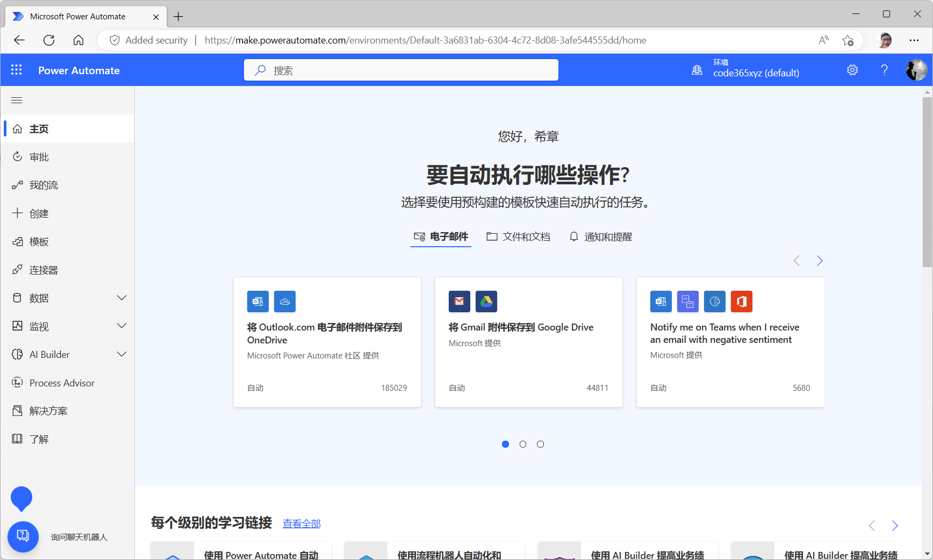Screen dimensions: 933x560
Task: Click the Outlook icon on first card
Action: click(258, 301)
